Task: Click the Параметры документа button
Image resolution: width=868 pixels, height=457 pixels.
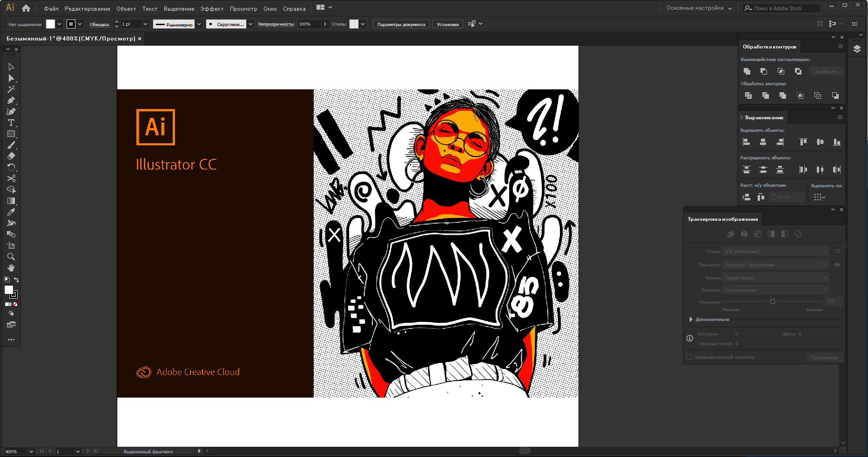Action: pyautogui.click(x=401, y=24)
